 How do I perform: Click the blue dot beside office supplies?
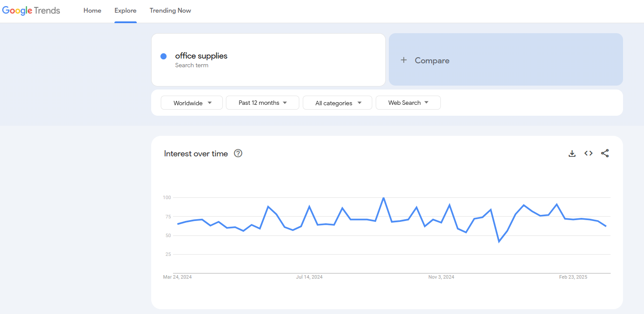click(x=164, y=56)
